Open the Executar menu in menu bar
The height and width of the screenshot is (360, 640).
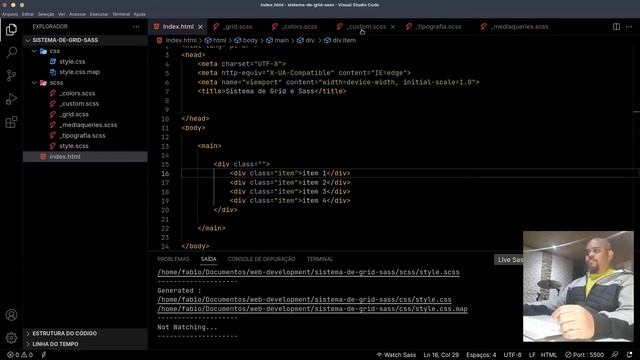coord(99,14)
